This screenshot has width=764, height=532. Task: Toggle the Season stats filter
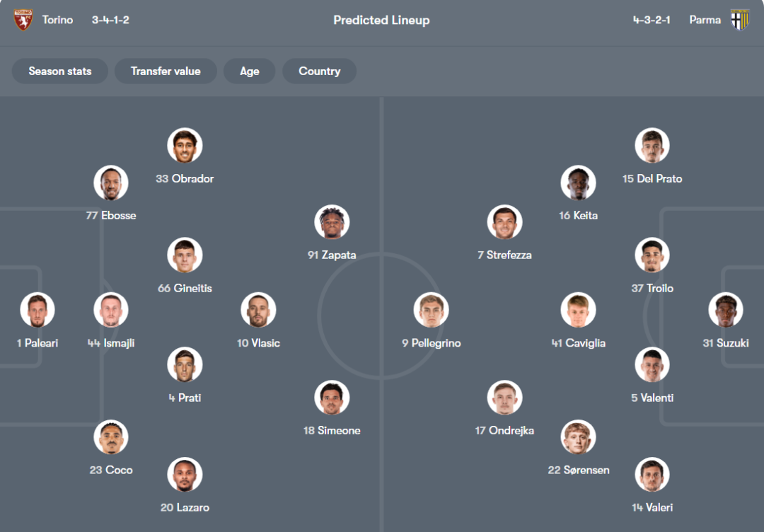(x=60, y=71)
